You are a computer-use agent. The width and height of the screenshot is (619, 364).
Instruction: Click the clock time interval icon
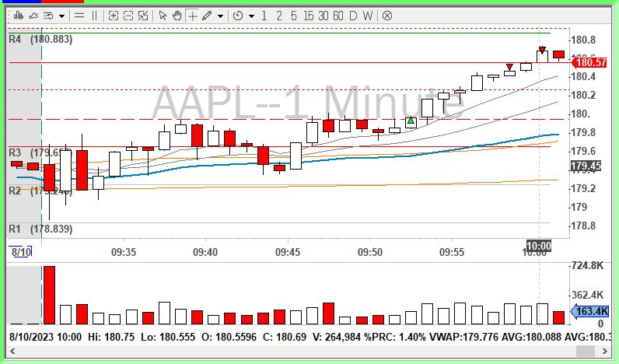click(x=238, y=16)
